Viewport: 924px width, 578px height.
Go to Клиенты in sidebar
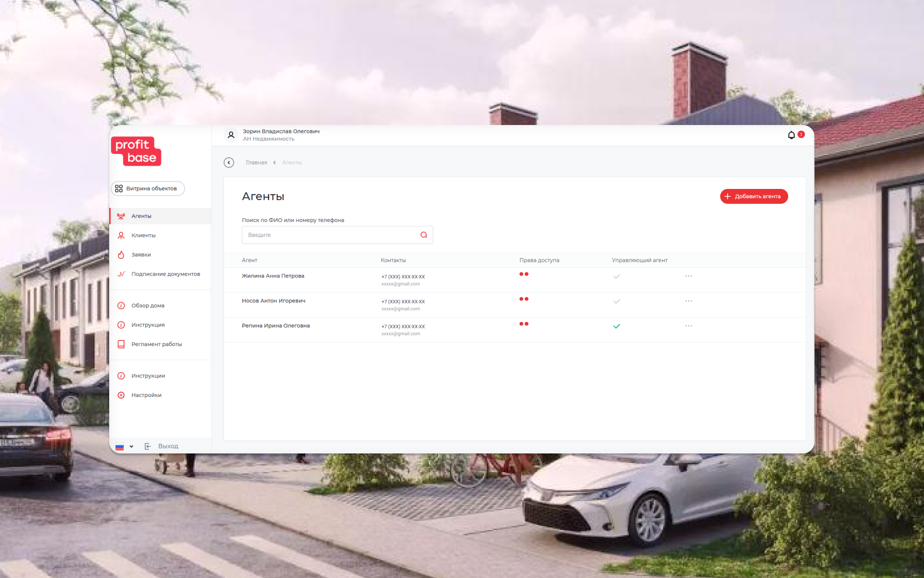click(x=143, y=236)
